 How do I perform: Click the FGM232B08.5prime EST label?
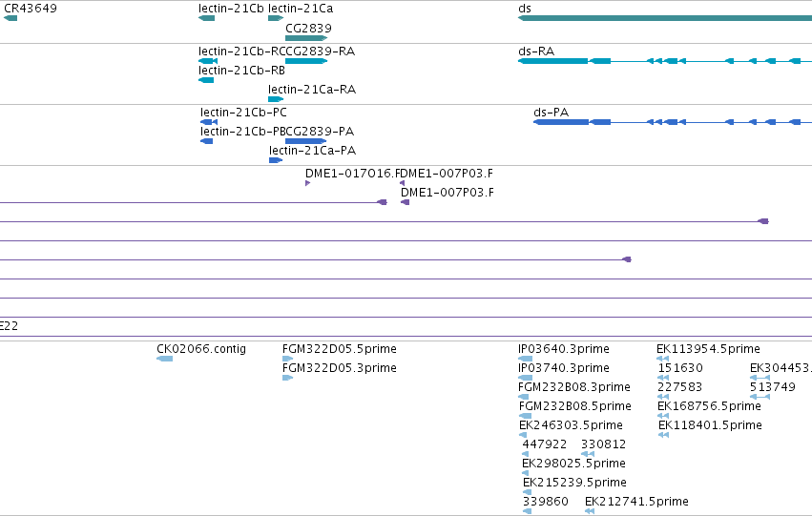point(575,406)
